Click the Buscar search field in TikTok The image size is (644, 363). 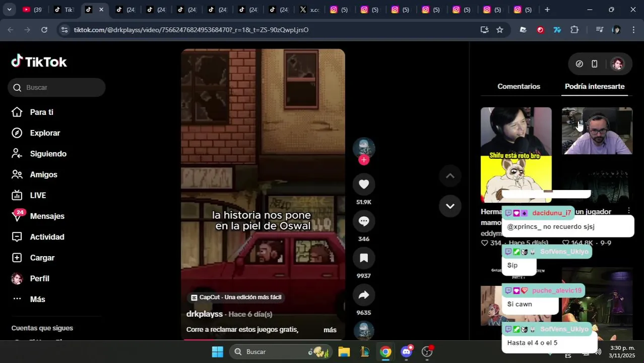[x=56, y=87]
